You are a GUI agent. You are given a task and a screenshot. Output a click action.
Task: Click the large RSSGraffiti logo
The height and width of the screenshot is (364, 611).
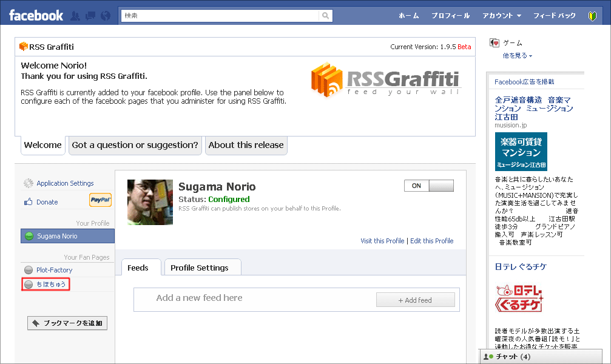[x=385, y=79]
